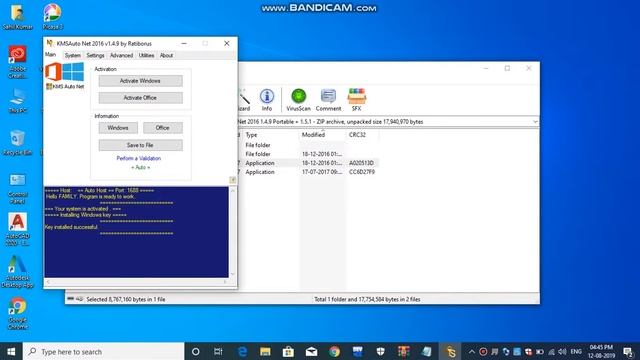Create an SFX archive via toolbar icon
640x360 pixels.
[x=356, y=100]
